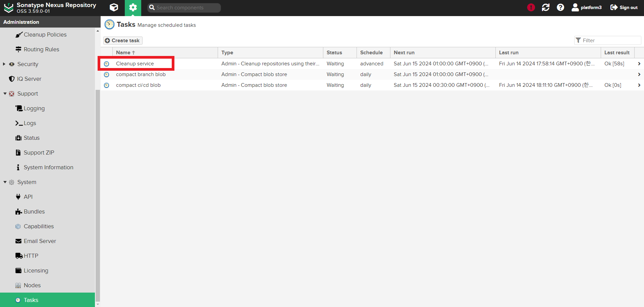
Task: Open System Information in sidebar
Action: tap(48, 167)
